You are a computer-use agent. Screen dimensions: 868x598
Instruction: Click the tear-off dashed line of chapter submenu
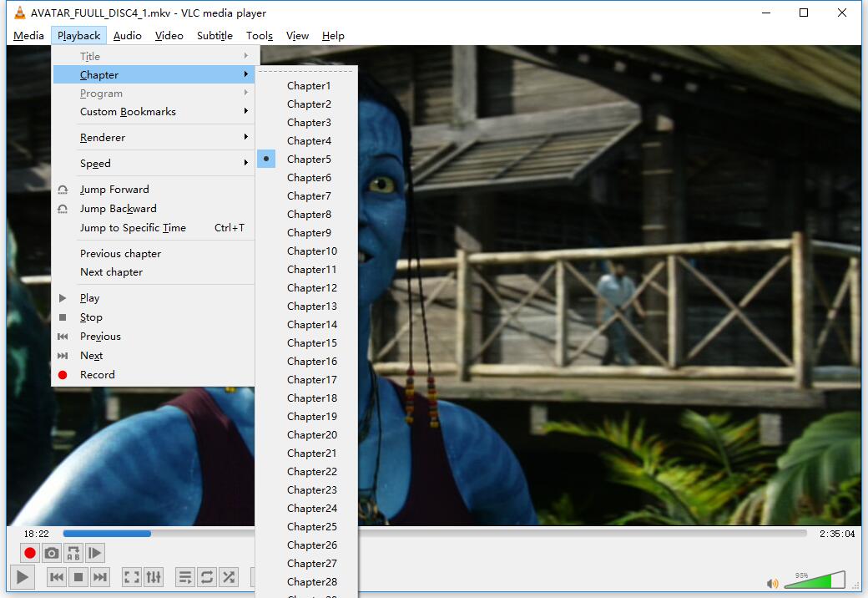click(x=307, y=71)
